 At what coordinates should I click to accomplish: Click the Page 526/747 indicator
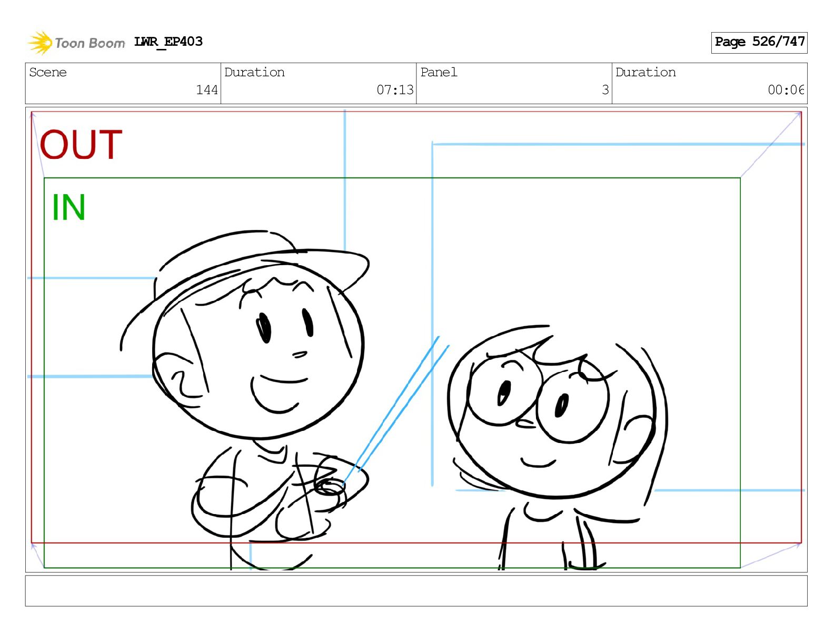pyautogui.click(x=759, y=42)
